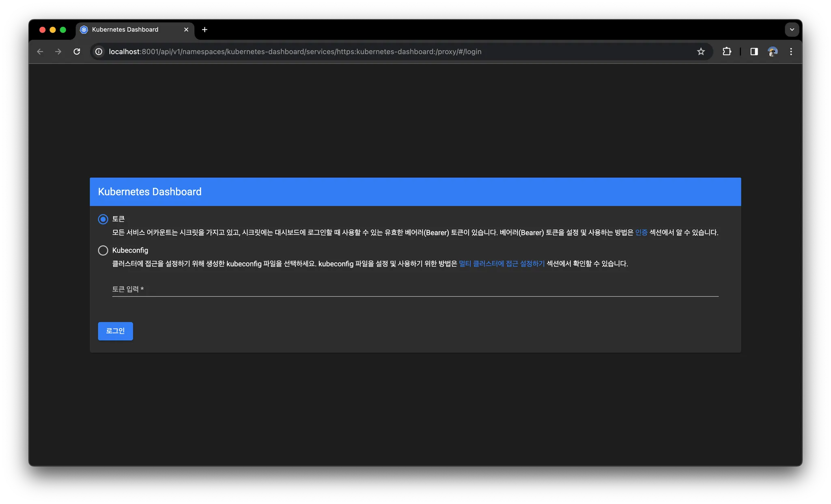Select the 토큰 radio option
The width and height of the screenshot is (831, 504).
point(103,219)
